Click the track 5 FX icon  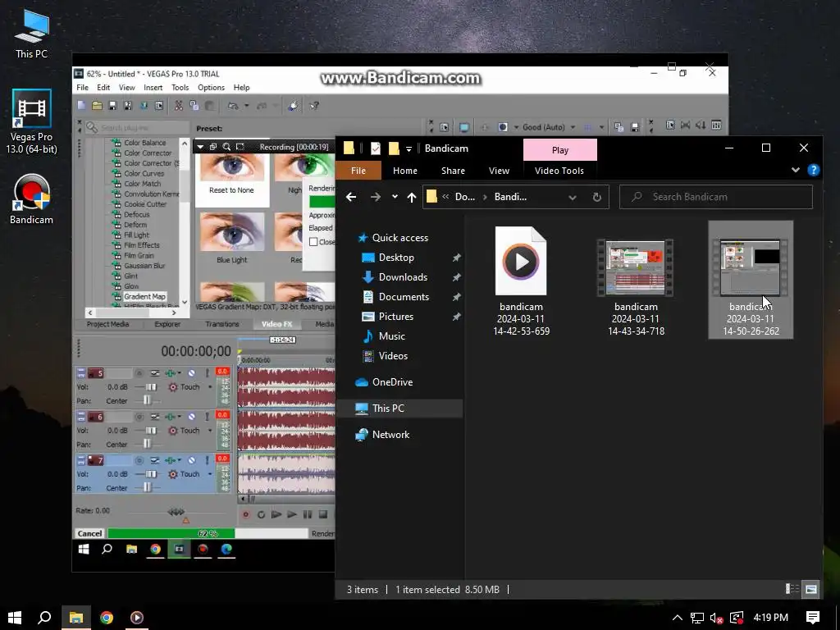click(x=171, y=373)
